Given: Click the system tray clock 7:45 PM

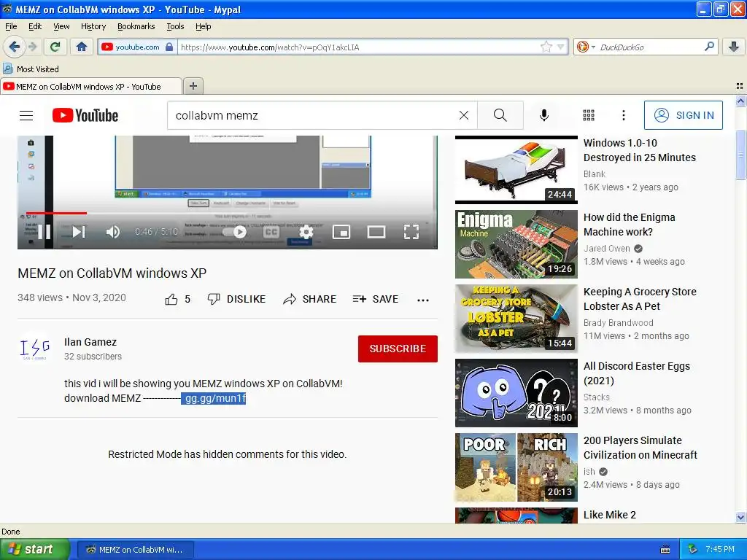Looking at the screenshot, I should tap(720, 549).
